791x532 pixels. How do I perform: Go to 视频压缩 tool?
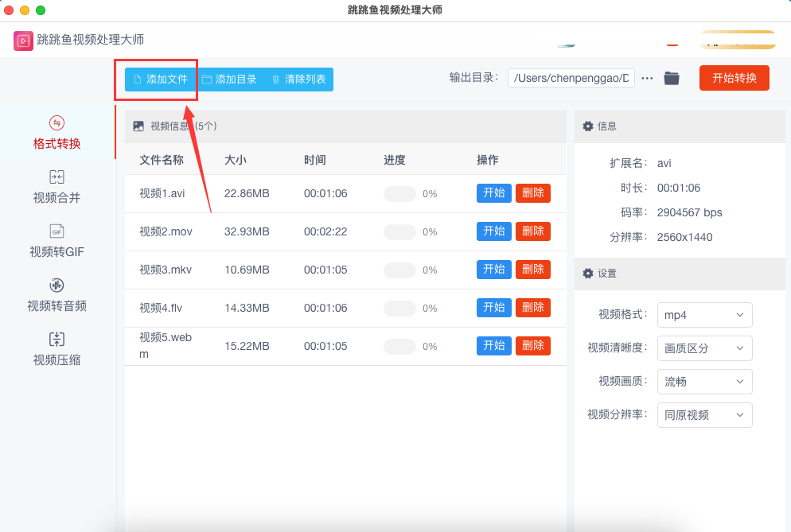(57, 349)
